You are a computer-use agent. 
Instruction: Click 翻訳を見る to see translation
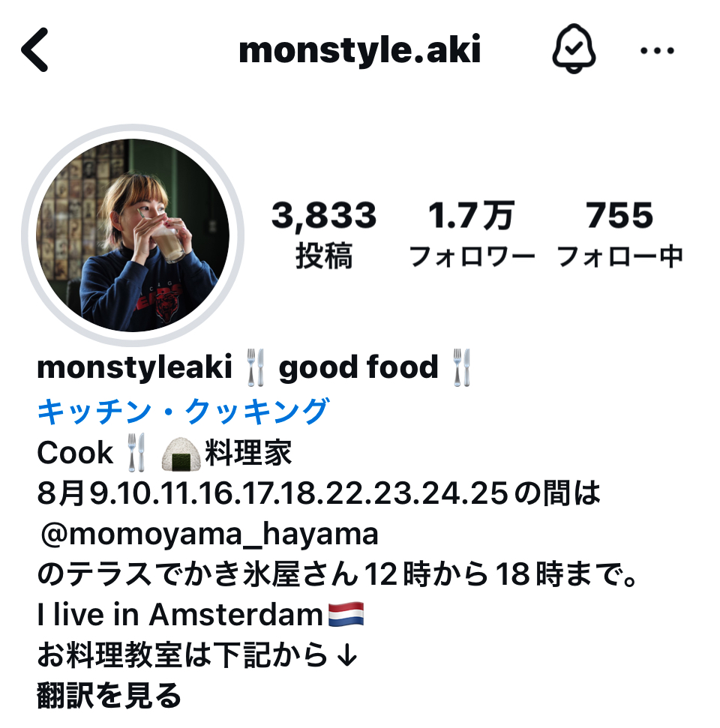click(109, 696)
